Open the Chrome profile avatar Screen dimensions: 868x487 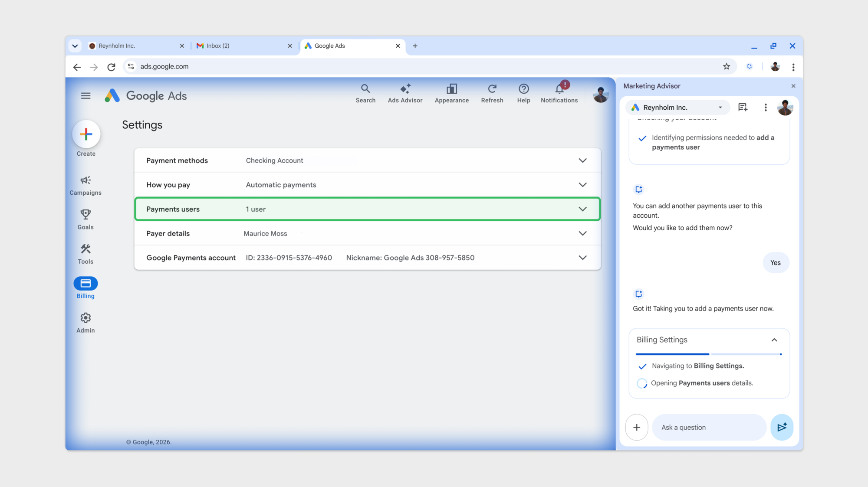point(775,66)
